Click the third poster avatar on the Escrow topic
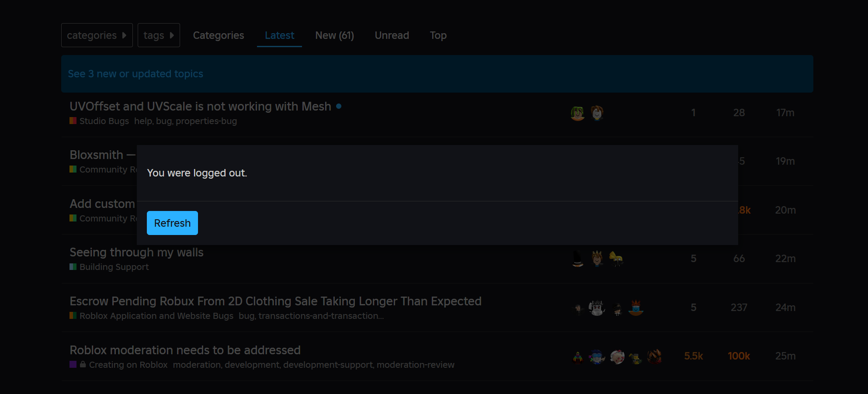This screenshot has width=868, height=394. (617, 308)
